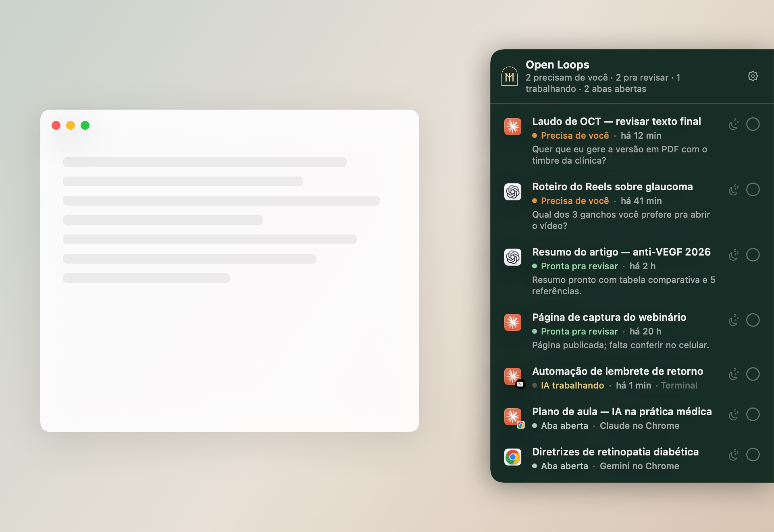Mark Página de captura do webinário done
The height and width of the screenshot is (532, 774).
tap(753, 320)
